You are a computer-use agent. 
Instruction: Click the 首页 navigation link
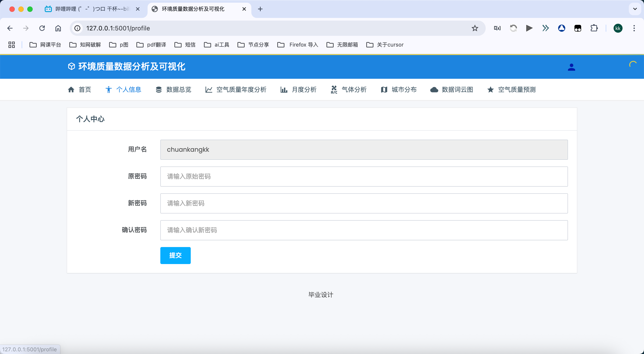click(x=80, y=90)
